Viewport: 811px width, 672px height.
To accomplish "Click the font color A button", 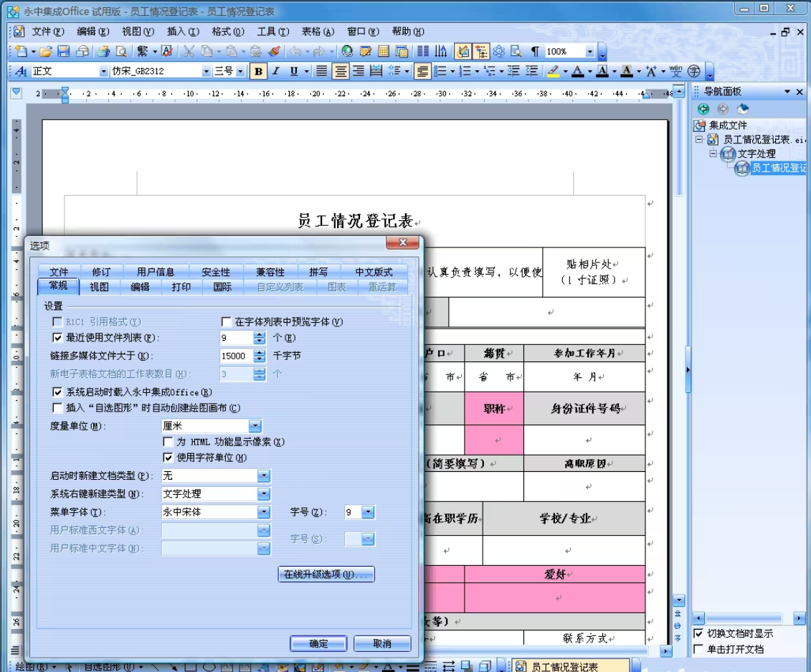I will coord(578,72).
